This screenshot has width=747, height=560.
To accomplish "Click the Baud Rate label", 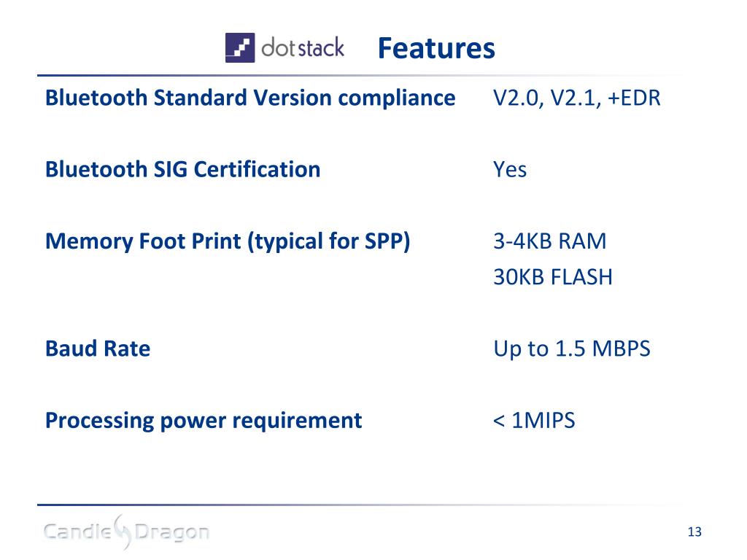I will coord(98,349).
